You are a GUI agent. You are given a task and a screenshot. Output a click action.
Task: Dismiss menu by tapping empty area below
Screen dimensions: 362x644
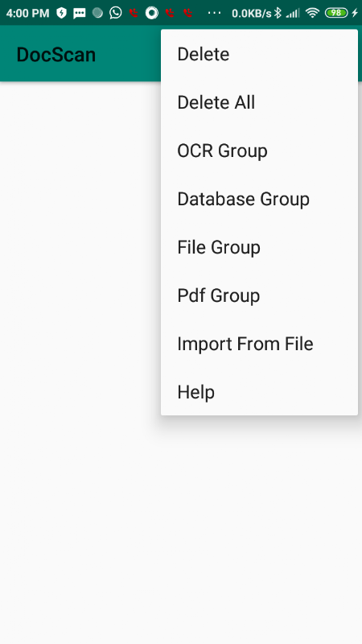pos(180,530)
